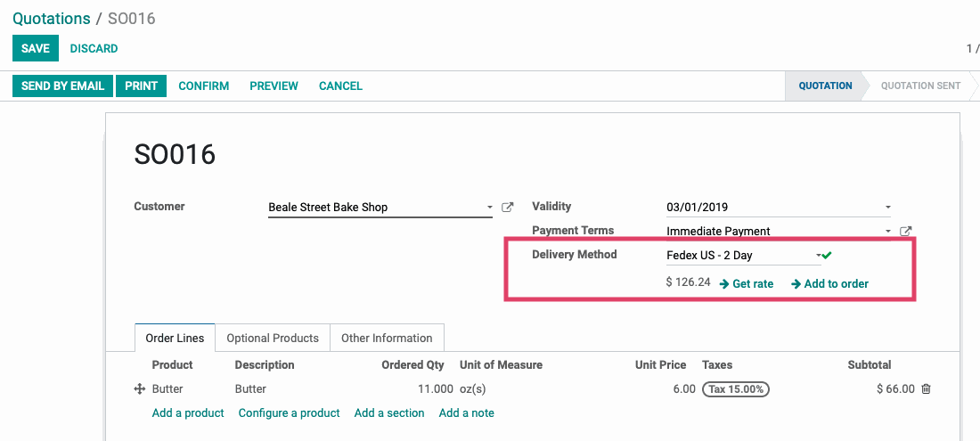Cancel the quotation
980x441 pixels.
(x=340, y=86)
